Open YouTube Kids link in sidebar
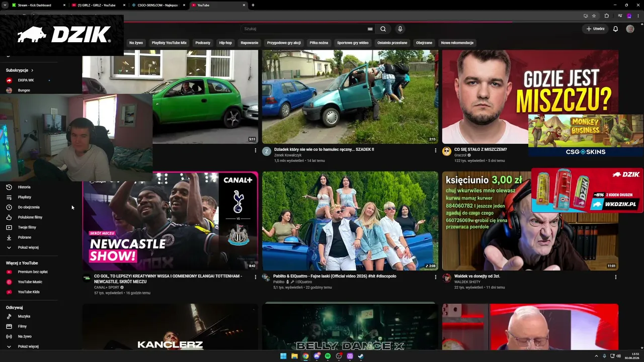 pyautogui.click(x=28, y=292)
